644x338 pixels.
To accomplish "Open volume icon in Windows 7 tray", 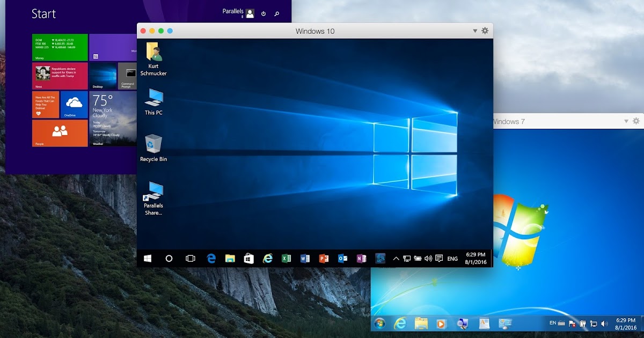I will coord(604,324).
